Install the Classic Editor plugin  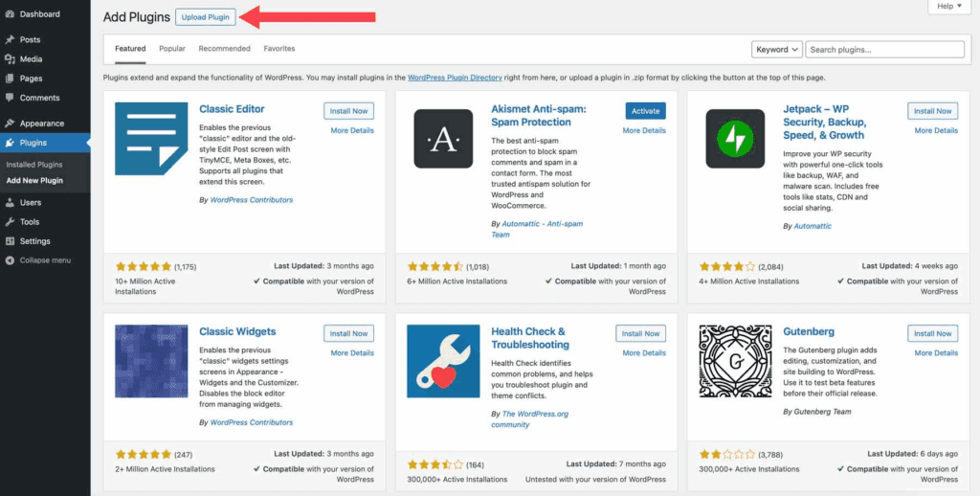[348, 111]
